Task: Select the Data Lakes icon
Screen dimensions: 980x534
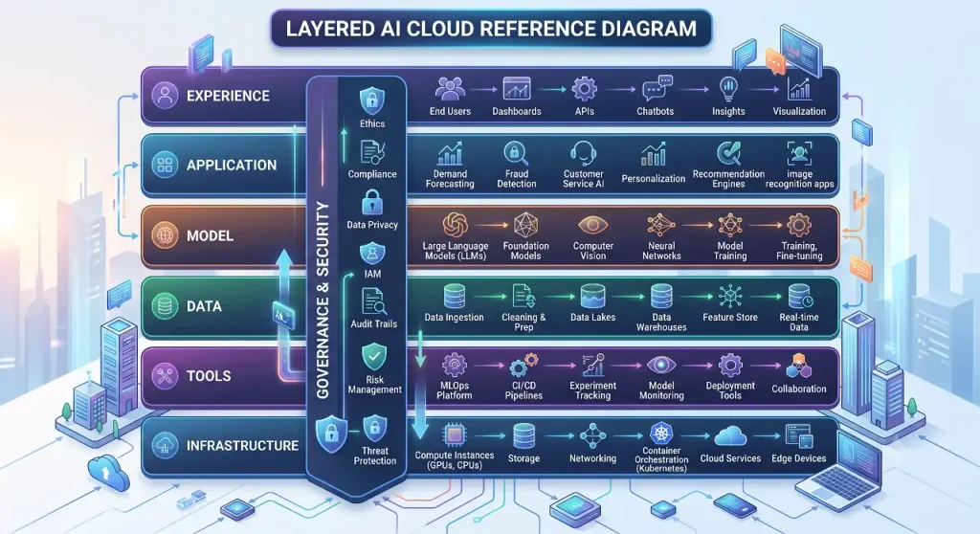Action: [592, 297]
